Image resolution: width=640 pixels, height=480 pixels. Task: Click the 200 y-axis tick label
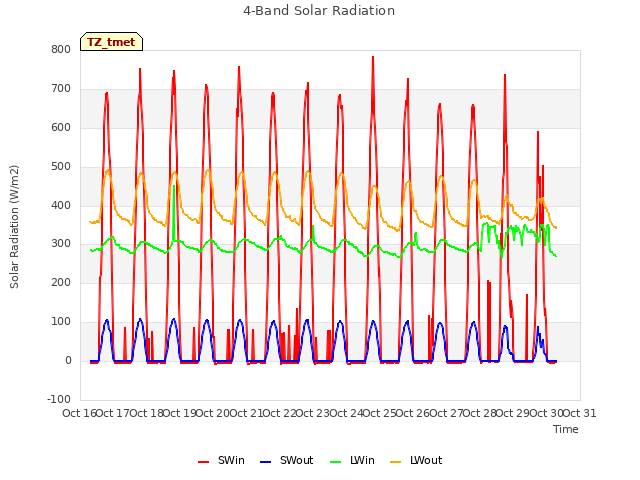tap(61, 282)
